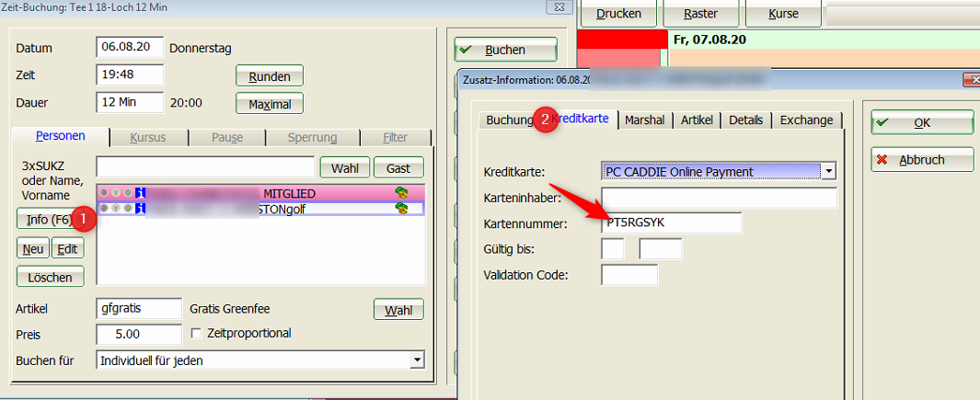The height and width of the screenshot is (400, 980).
Task: Confirm with the green-check OK button
Action: (x=922, y=122)
